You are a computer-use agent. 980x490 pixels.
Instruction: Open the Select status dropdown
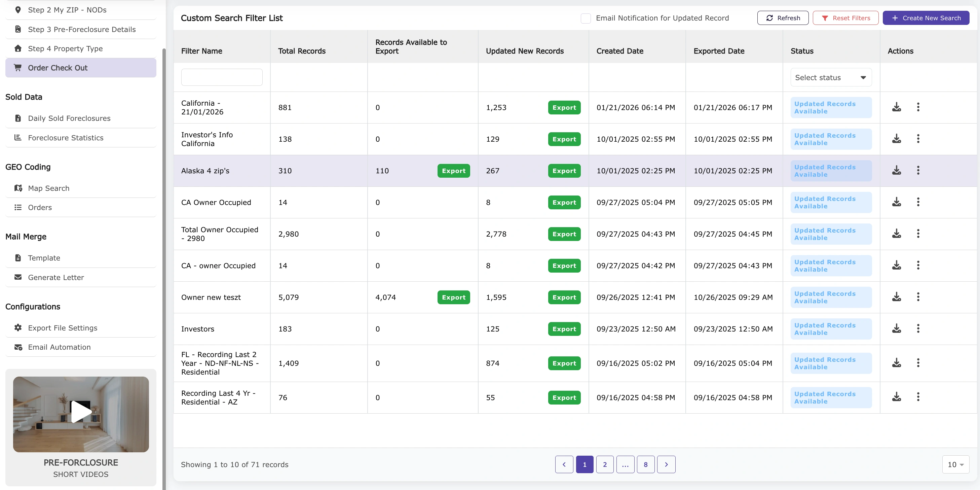831,77
